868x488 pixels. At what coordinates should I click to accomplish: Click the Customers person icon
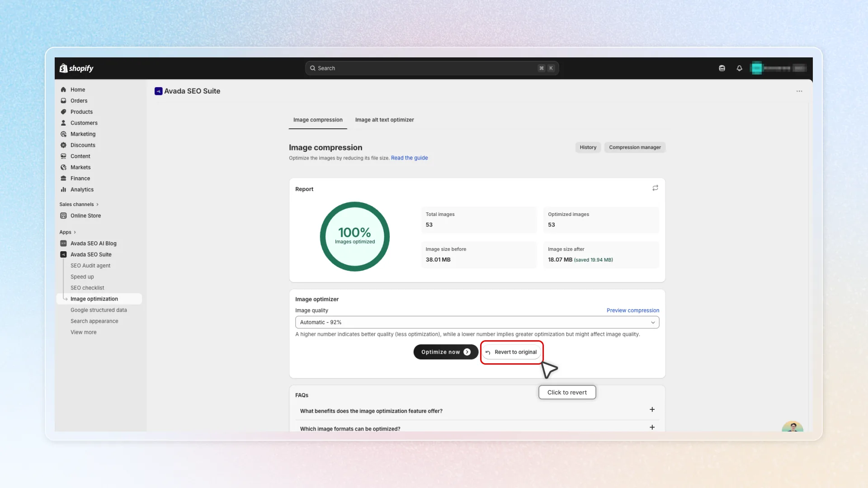tap(63, 123)
